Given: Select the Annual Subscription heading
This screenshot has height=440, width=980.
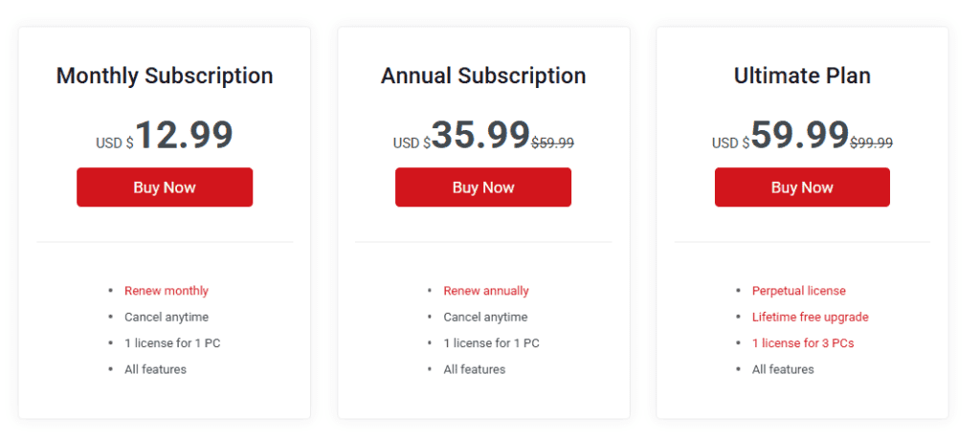Looking at the screenshot, I should [x=483, y=77].
